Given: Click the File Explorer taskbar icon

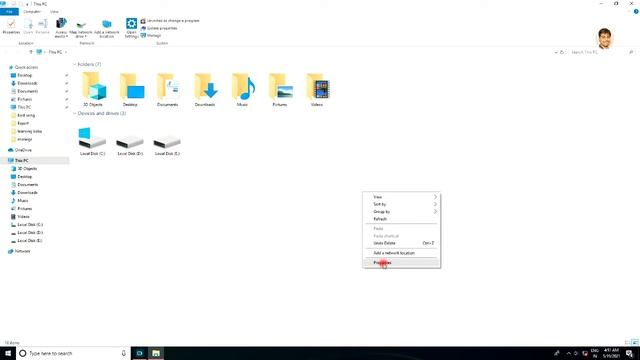Looking at the screenshot, I should [156, 353].
